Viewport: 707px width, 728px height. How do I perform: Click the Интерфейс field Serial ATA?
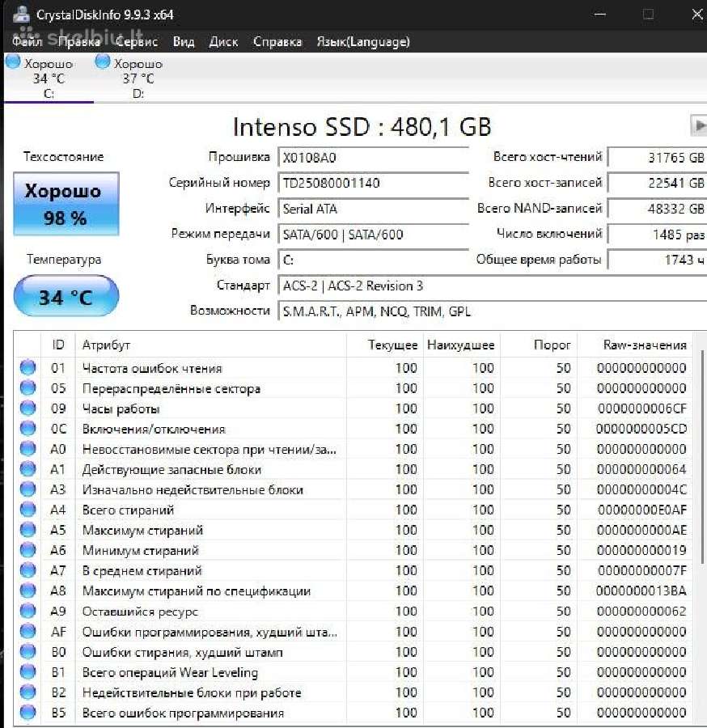click(x=373, y=209)
